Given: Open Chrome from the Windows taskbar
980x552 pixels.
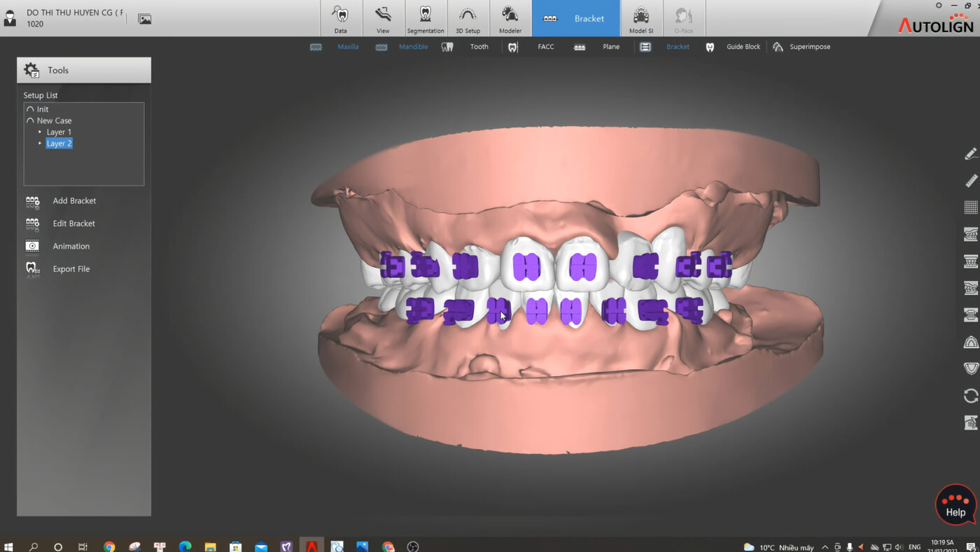Looking at the screenshot, I should point(109,546).
